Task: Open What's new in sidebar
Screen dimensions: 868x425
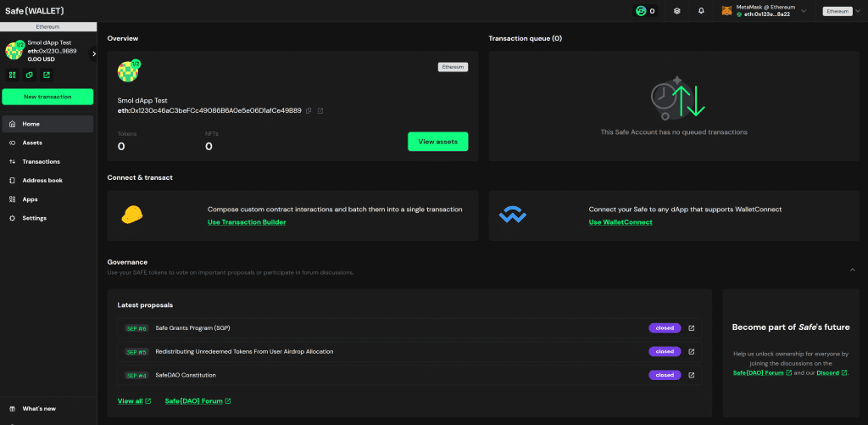Action: coord(47,409)
